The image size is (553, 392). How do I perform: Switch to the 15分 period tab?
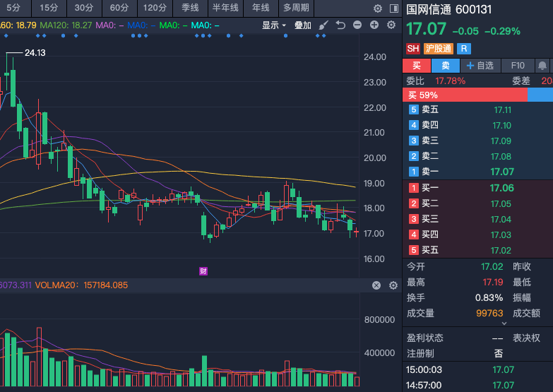(x=49, y=8)
